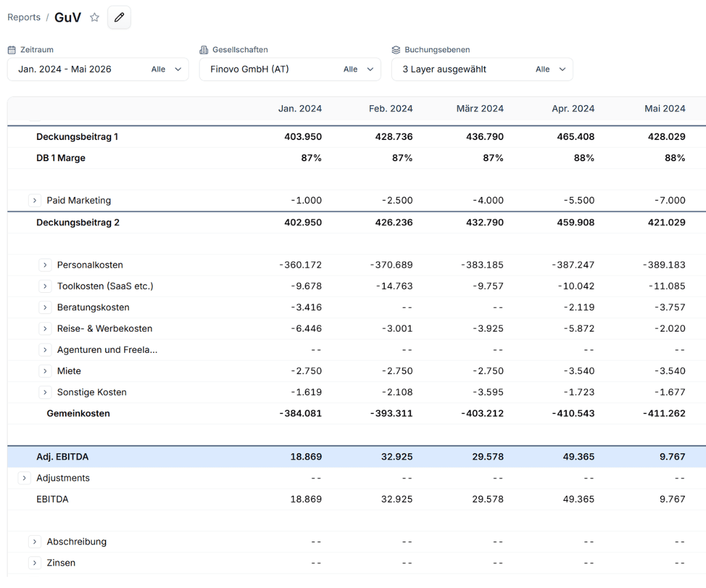Open the Finovo GmbH (AT) company dropdown
The height and width of the screenshot is (588, 706).
[290, 69]
